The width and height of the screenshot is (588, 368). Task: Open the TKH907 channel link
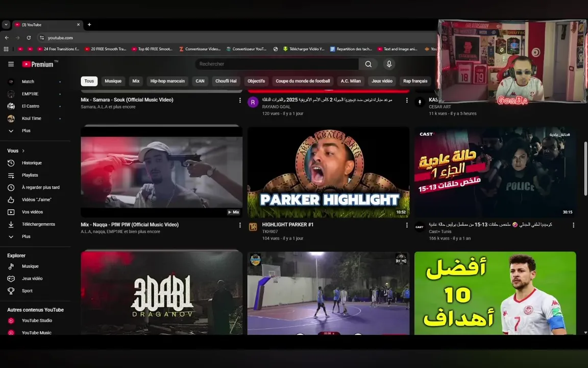click(270, 232)
